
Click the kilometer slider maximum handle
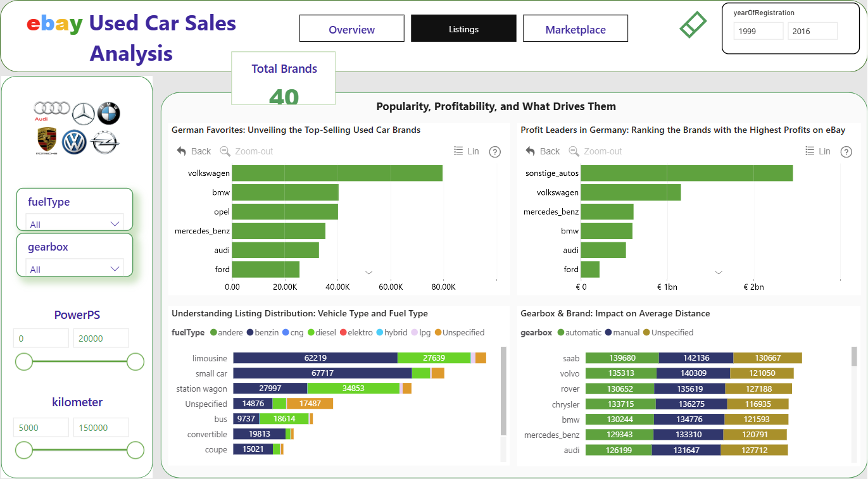[x=135, y=450]
